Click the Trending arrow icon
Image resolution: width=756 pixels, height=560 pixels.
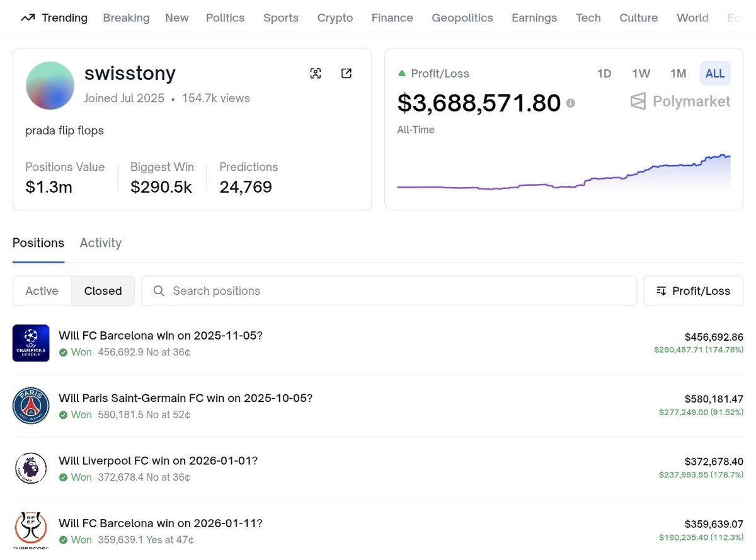click(x=27, y=18)
